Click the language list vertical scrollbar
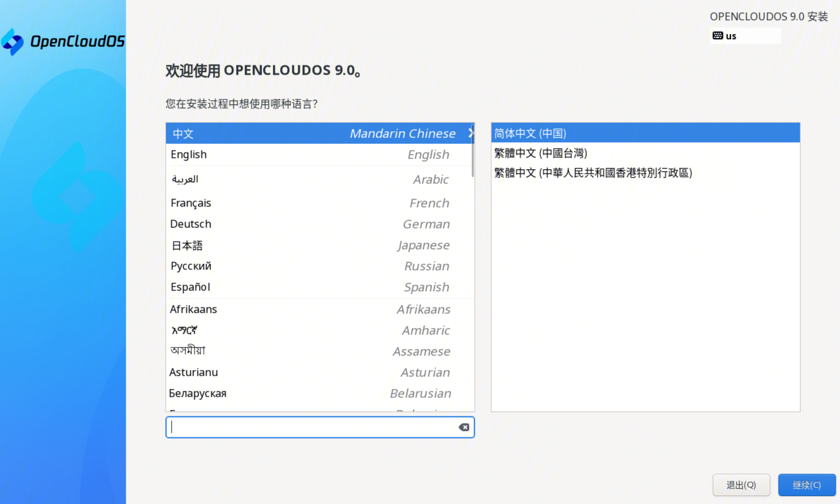This screenshot has width=840, height=504. pos(473,152)
